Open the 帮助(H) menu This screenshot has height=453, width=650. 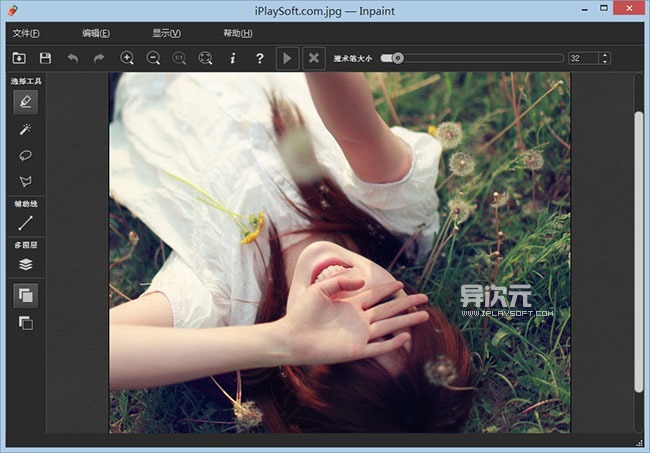tap(239, 33)
